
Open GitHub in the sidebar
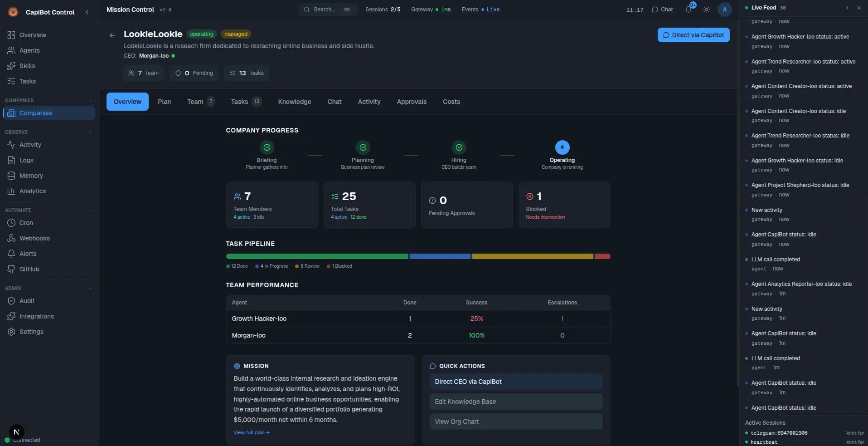coord(49,269)
